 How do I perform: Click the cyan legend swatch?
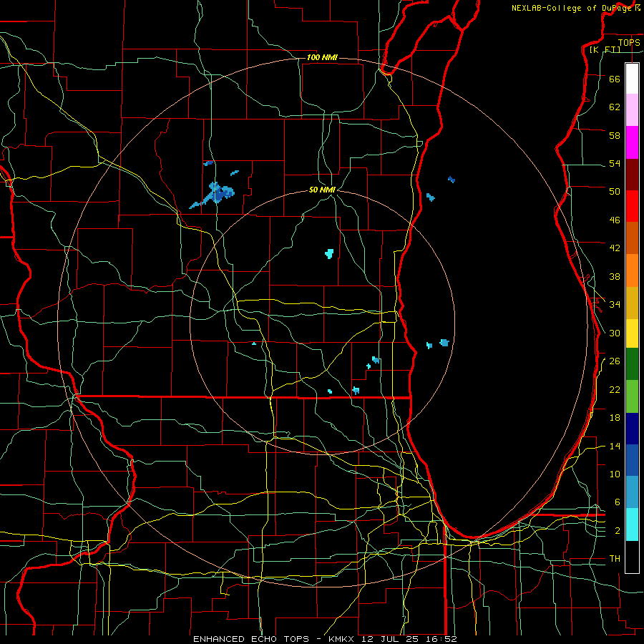click(632, 525)
